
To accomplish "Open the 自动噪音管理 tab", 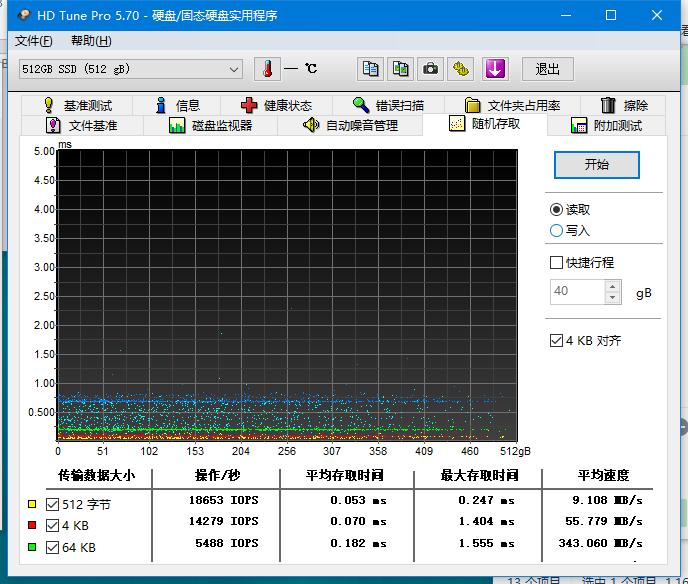I will click(x=350, y=125).
